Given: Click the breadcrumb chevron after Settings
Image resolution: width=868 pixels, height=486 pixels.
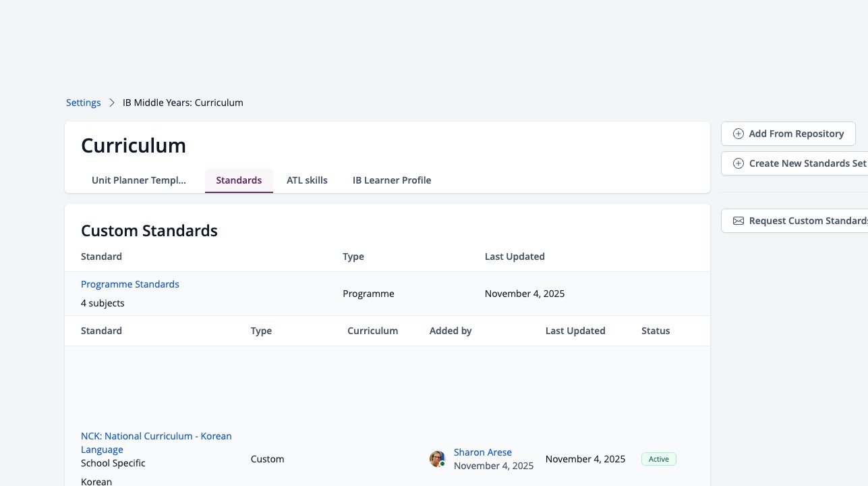Looking at the screenshot, I should pos(112,103).
